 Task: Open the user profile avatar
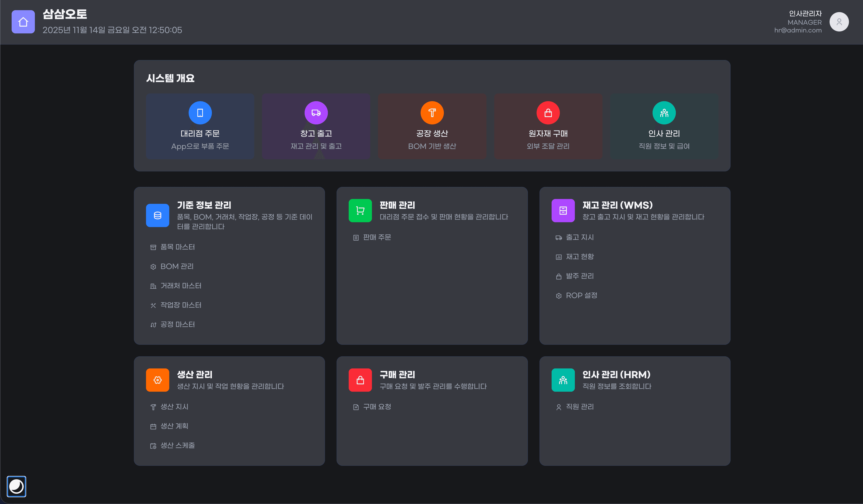coord(839,22)
